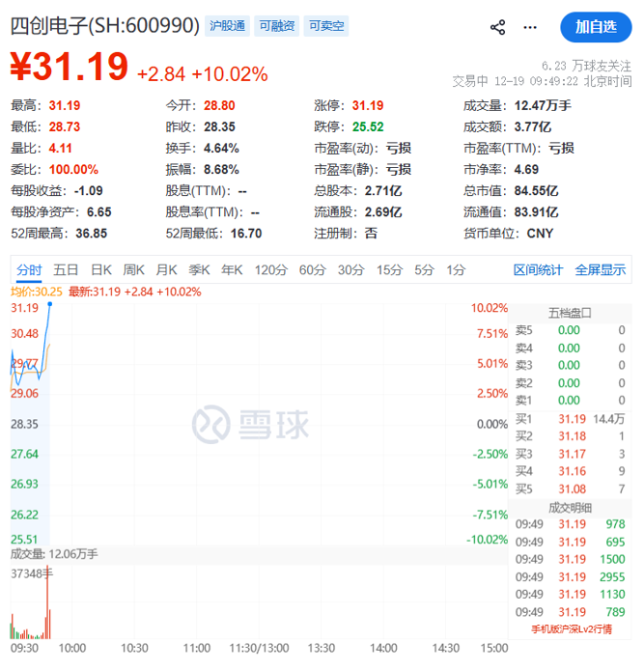Click the 买1 bid row at 31.19
This screenshot has width=644, height=670.
(570, 418)
